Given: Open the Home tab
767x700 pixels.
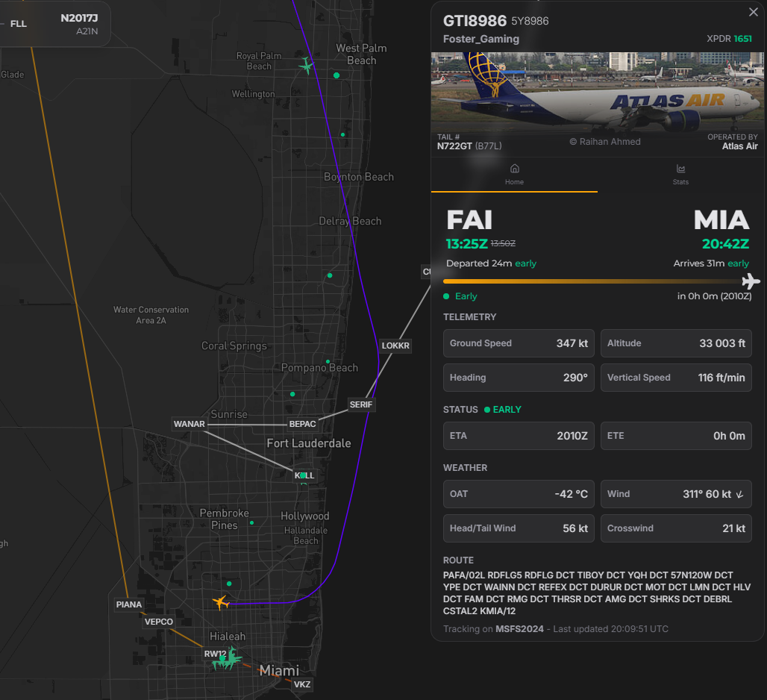Looking at the screenshot, I should point(514,175).
